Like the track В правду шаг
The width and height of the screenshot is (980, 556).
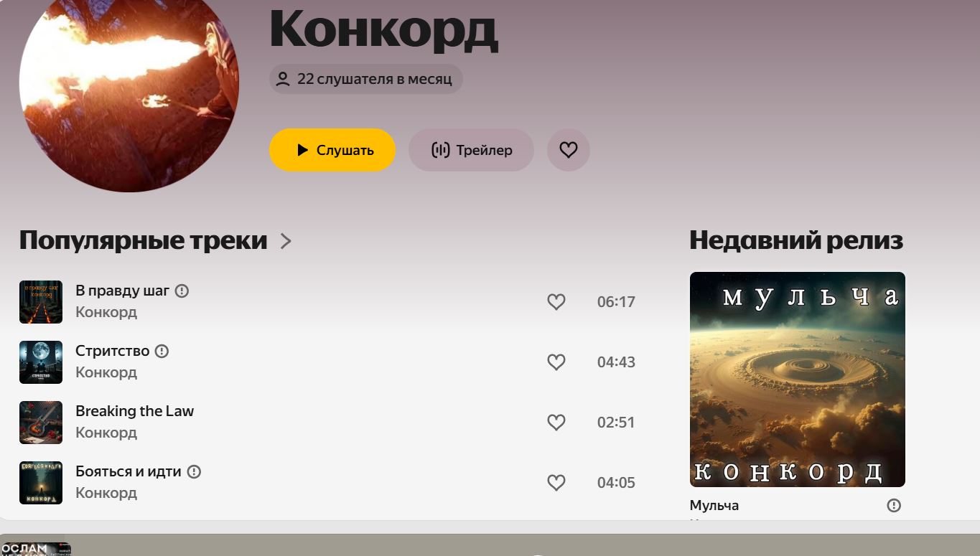pyautogui.click(x=556, y=302)
